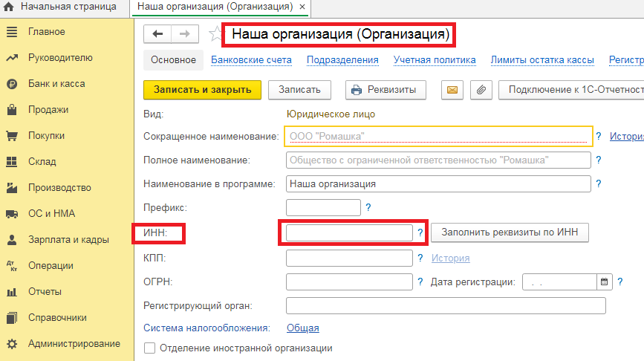This screenshot has height=361, width=644.
Task: Select the Основное section tab
Action: point(173,60)
